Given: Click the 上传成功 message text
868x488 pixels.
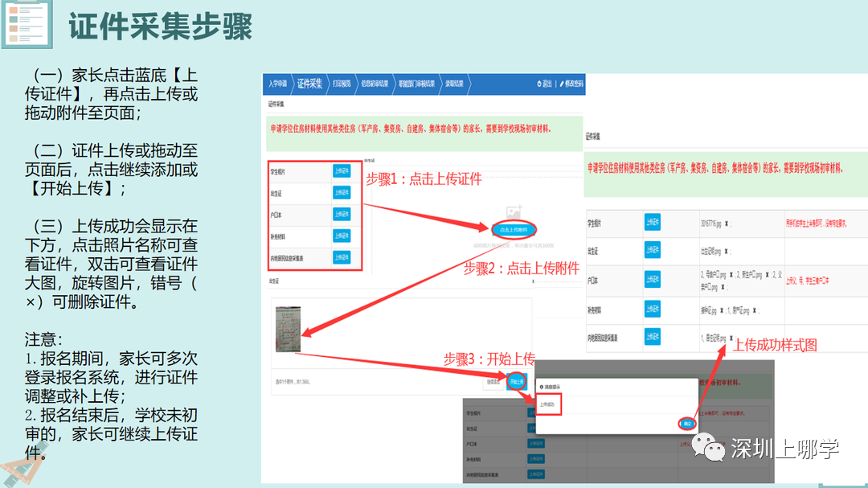Looking at the screenshot, I should (x=547, y=404).
